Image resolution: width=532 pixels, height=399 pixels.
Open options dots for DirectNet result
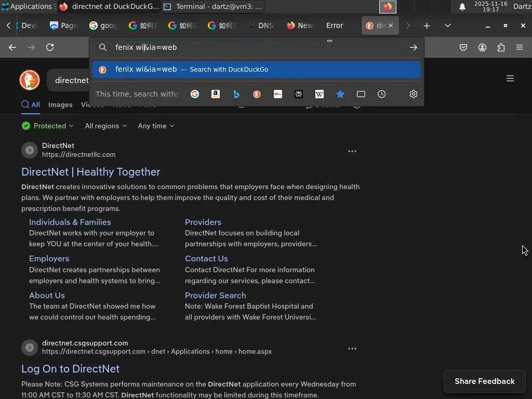tap(352, 151)
